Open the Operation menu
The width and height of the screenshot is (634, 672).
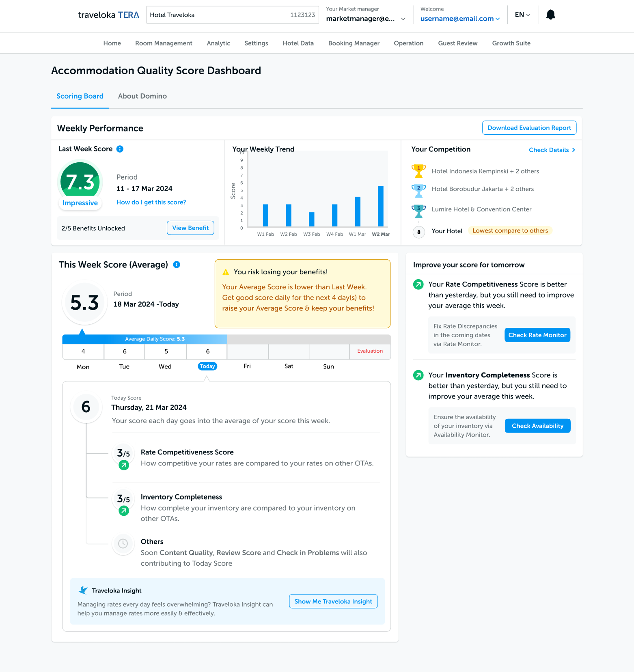408,43
